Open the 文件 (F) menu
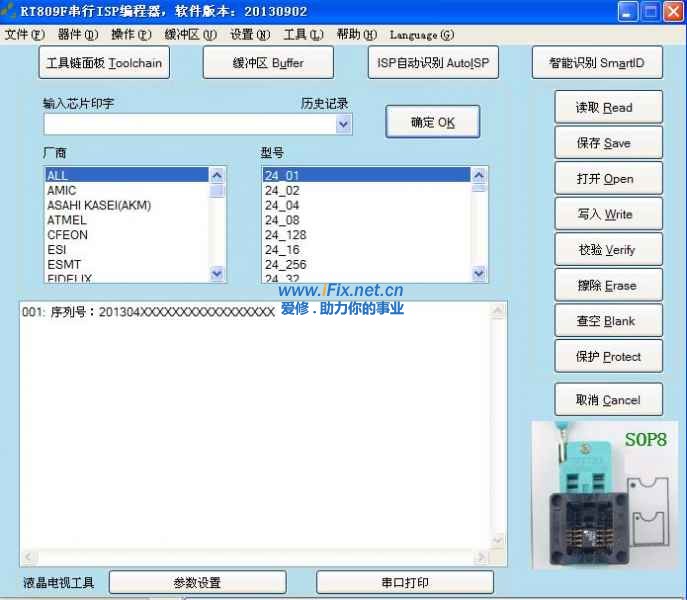The height and width of the screenshot is (600, 687). coord(25,34)
